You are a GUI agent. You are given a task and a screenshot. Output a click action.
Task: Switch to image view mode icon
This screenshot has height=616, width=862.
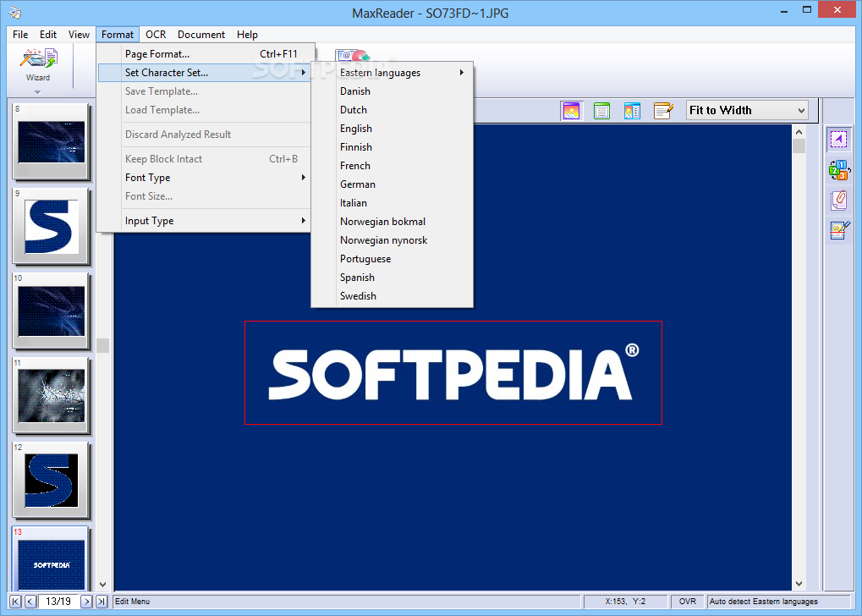point(571,111)
